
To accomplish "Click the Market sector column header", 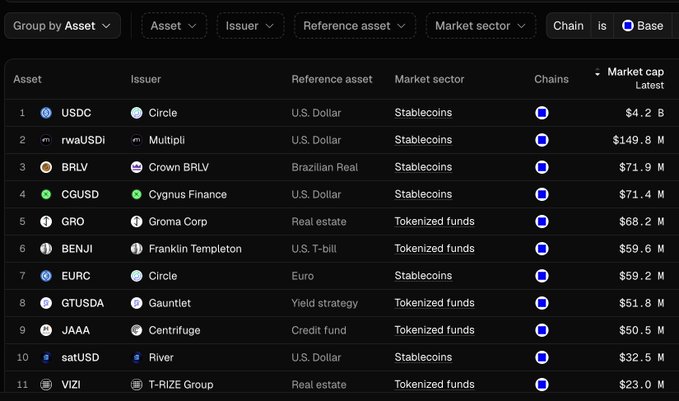I will pos(429,79).
